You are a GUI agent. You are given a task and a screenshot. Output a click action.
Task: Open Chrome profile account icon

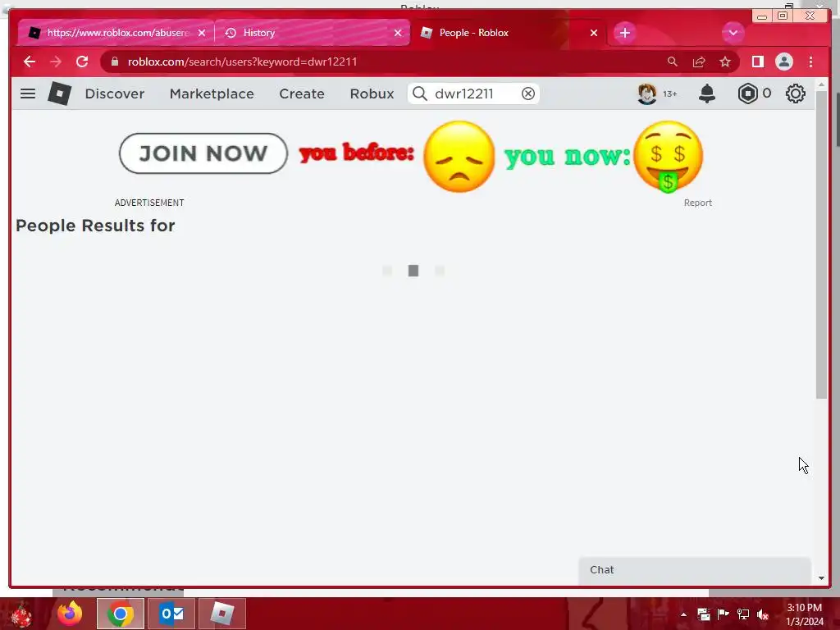[783, 62]
